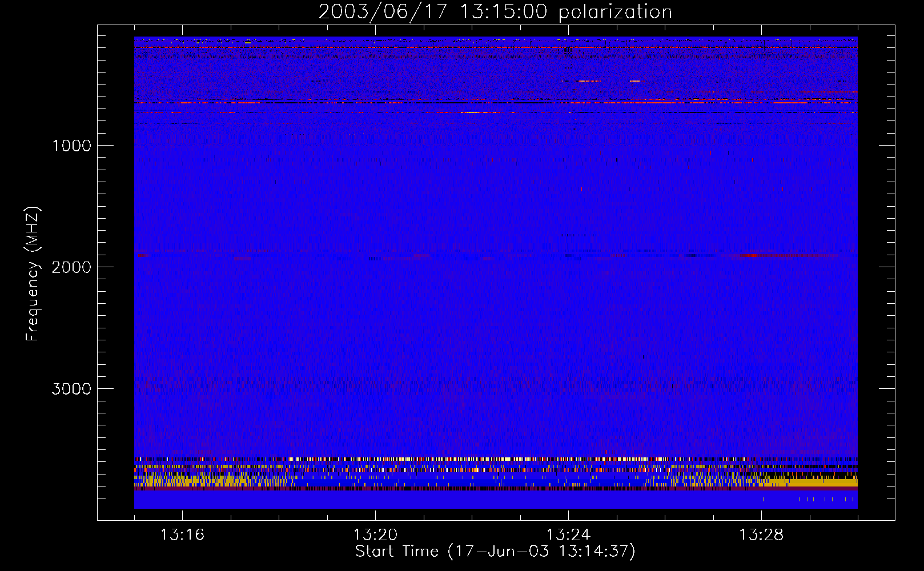Click the 13:16 time tick label
The width and height of the screenshot is (924, 571).
click(182, 535)
